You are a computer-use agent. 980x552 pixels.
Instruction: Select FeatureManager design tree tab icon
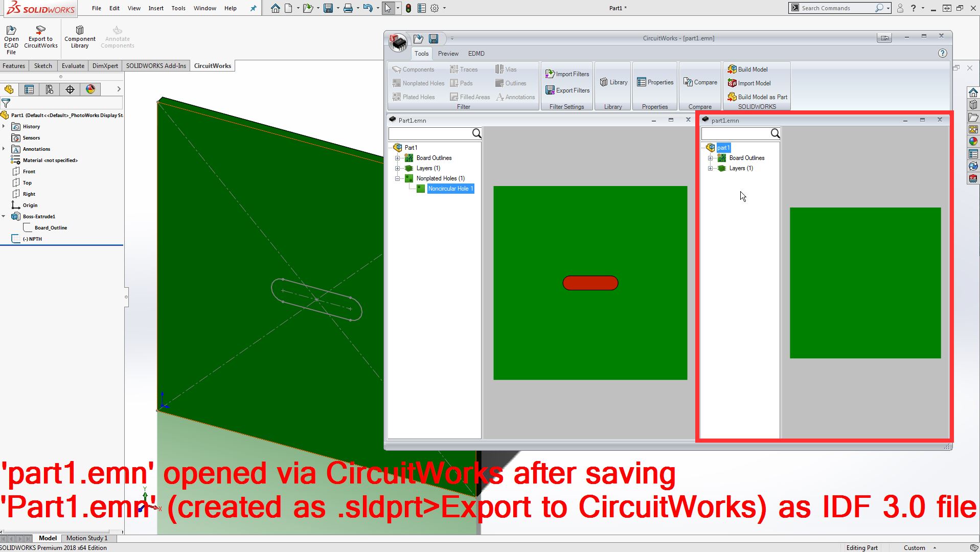[9, 89]
